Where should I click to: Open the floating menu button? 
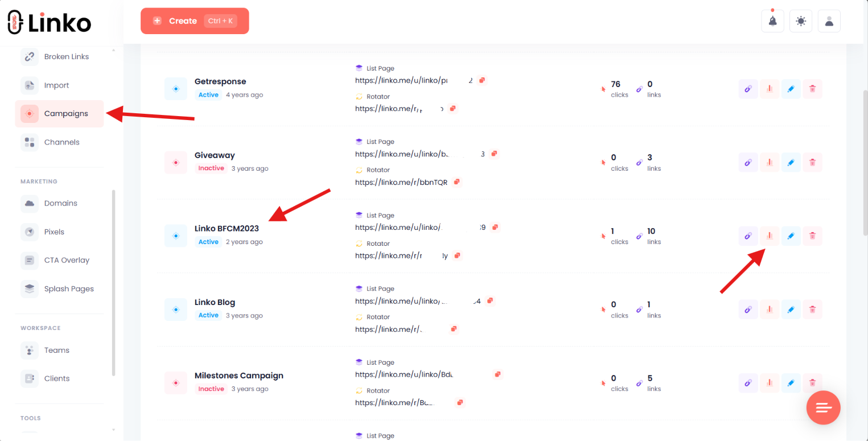click(x=823, y=407)
